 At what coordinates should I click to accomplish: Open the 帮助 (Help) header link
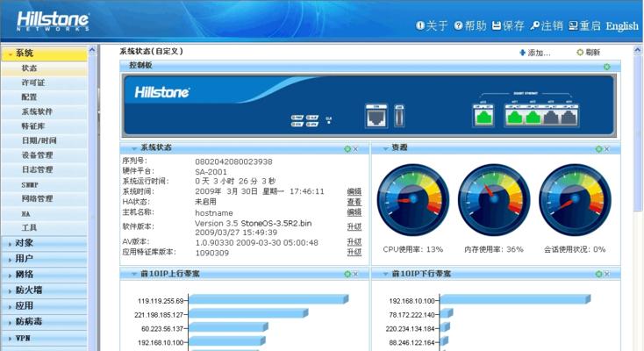(470, 26)
